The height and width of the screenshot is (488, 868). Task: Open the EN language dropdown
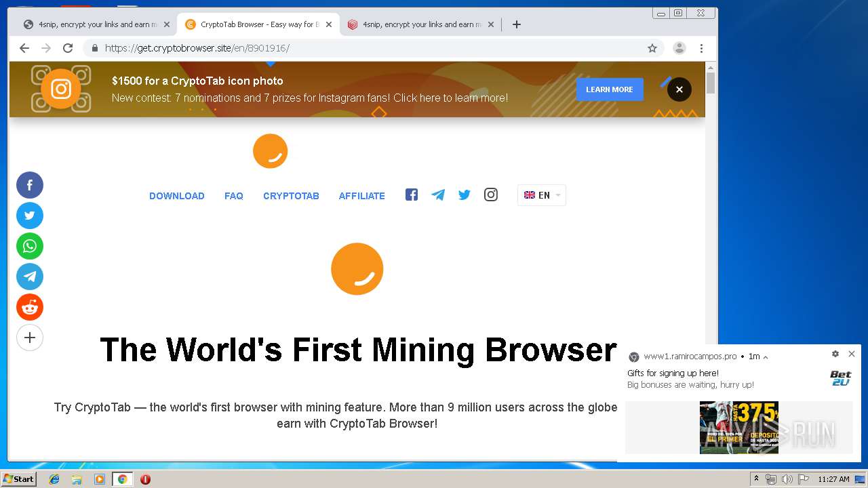tap(542, 195)
